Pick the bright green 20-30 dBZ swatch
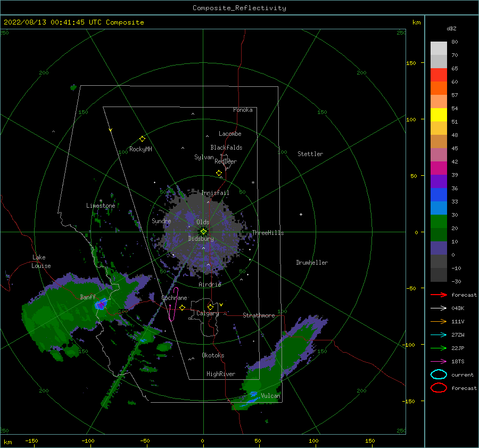 pyautogui.click(x=439, y=221)
